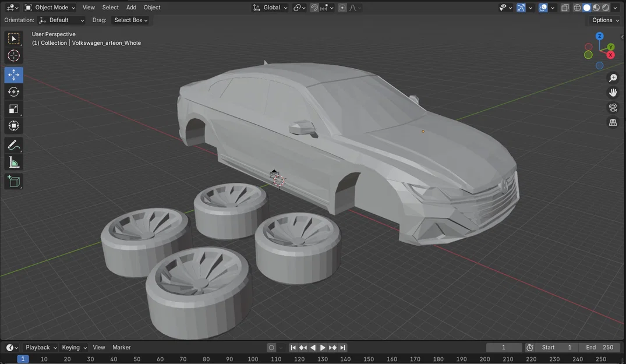626x364 pixels.
Task: Click the camera view icon in viewport sidebar
Action: [613, 107]
